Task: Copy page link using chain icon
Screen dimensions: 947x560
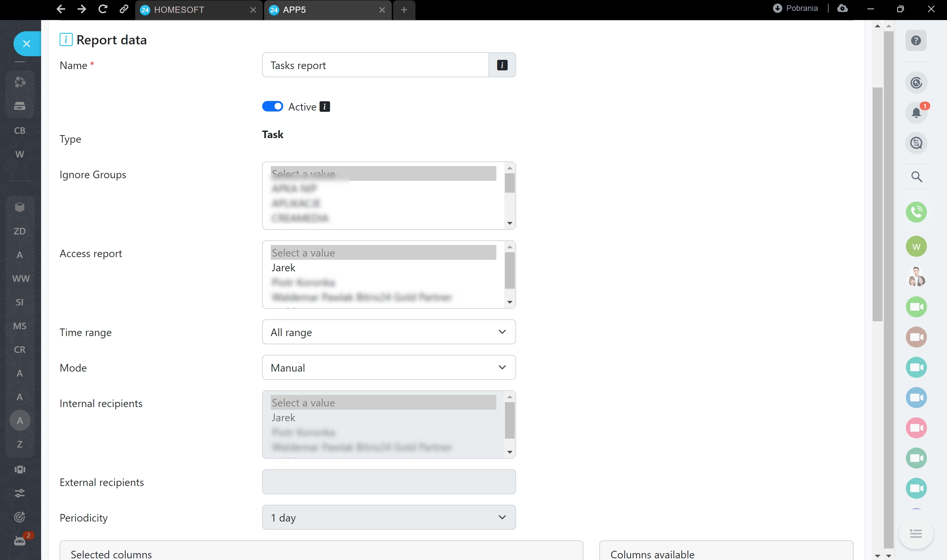Action: (x=124, y=10)
